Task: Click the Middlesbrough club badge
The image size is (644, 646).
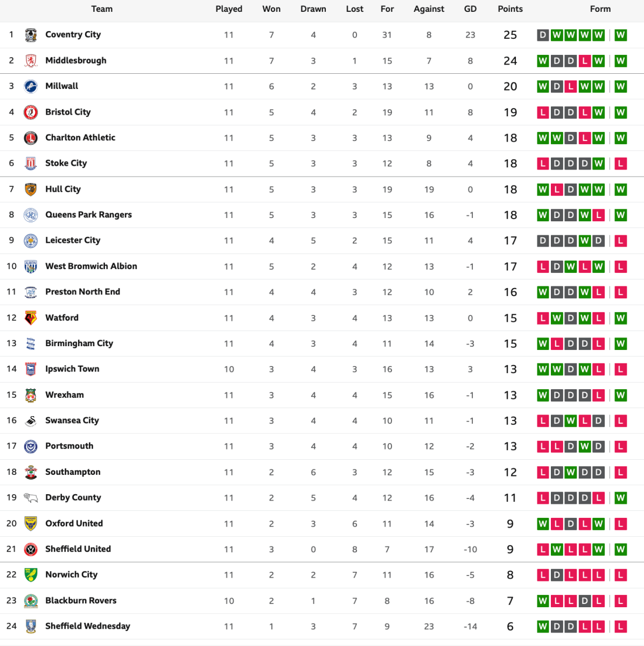Action: (x=31, y=61)
